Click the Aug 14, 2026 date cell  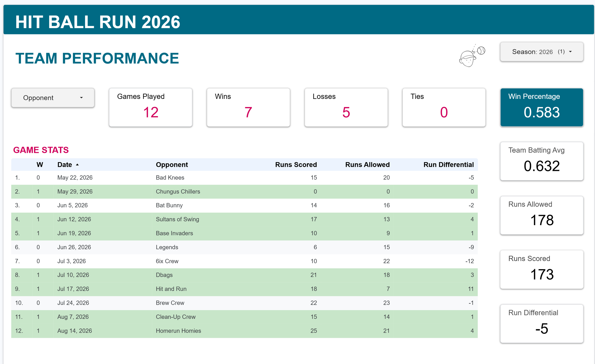(x=75, y=331)
